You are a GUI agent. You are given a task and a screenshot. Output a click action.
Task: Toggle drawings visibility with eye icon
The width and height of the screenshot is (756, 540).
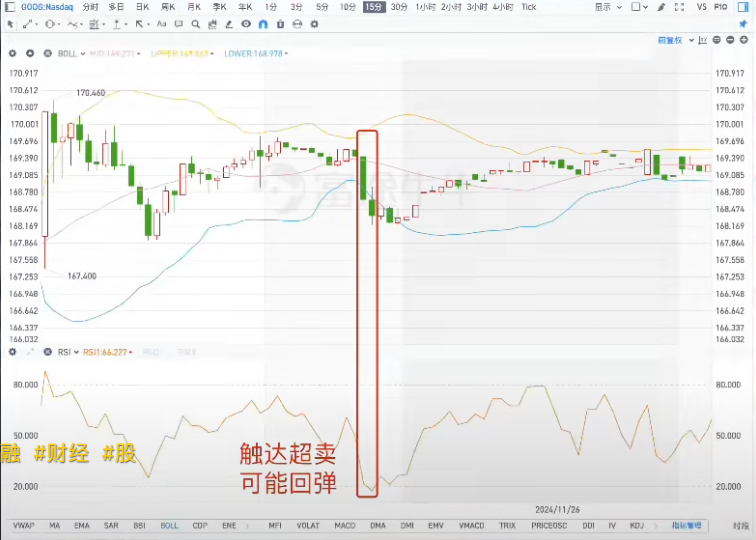[246, 24]
